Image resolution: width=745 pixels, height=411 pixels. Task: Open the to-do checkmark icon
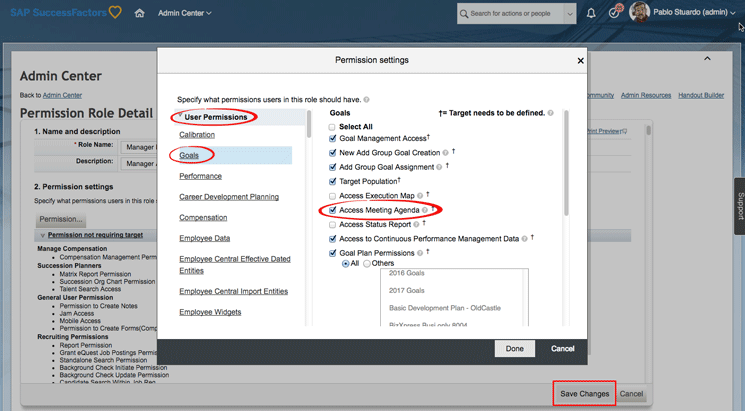click(614, 13)
